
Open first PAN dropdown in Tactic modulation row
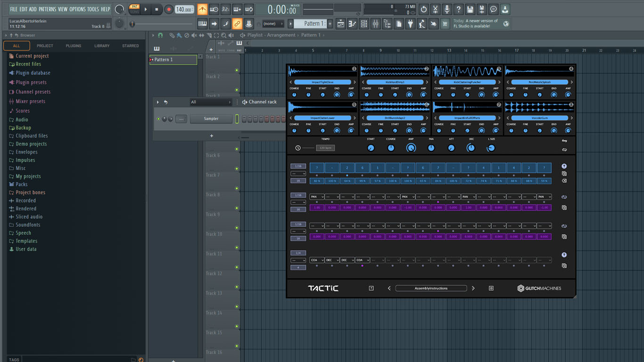[x=317, y=197]
